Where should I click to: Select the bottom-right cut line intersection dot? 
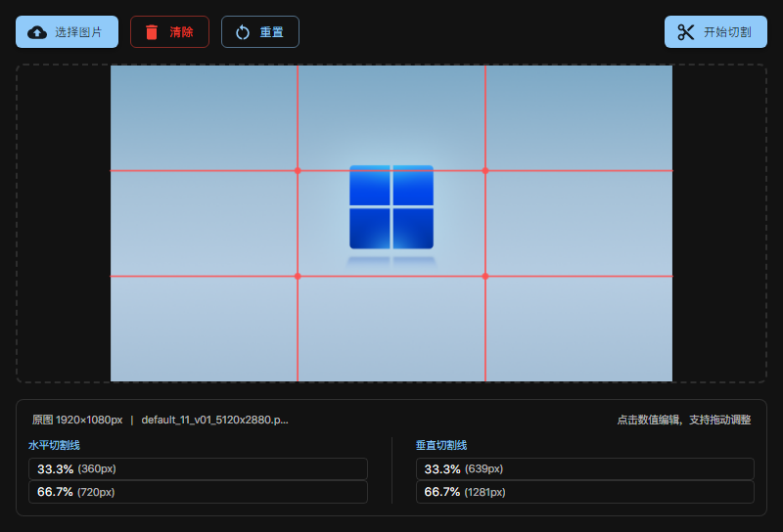(x=485, y=277)
